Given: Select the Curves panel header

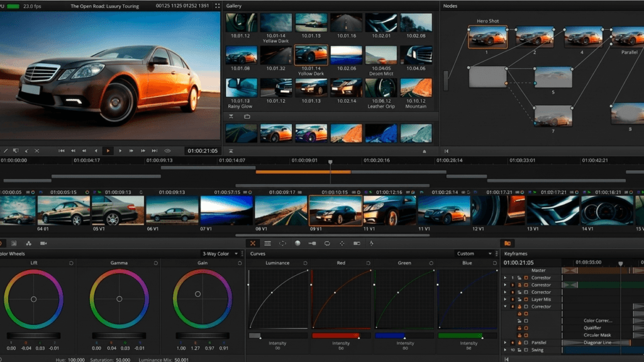Looking at the screenshot, I should pyautogui.click(x=257, y=254).
